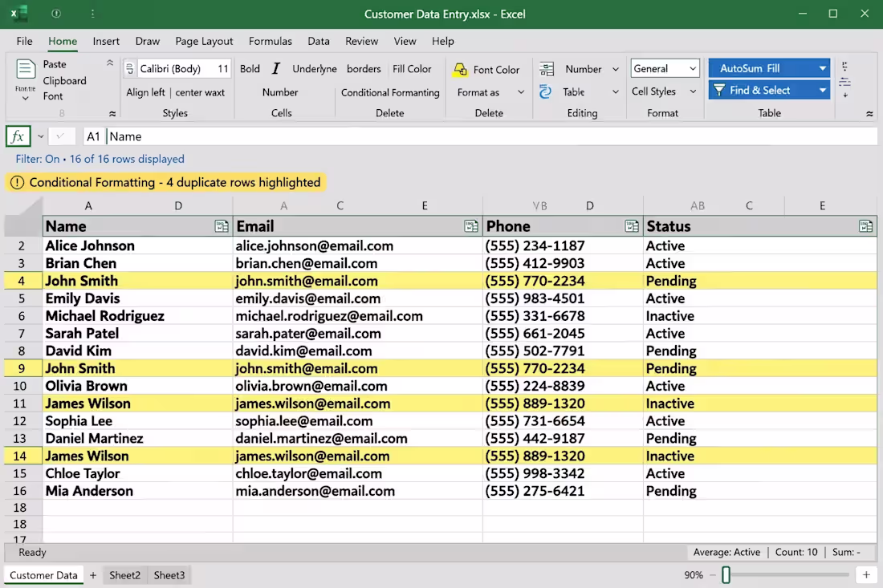
Task: Click the zoom in plus button
Action: pos(866,574)
